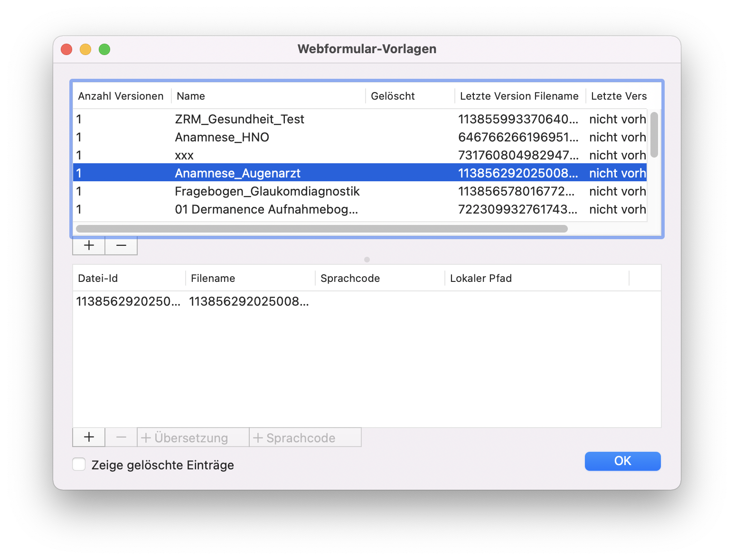
Task: Select the ZRM_Gesundheit_Test template row
Action: tap(360, 119)
